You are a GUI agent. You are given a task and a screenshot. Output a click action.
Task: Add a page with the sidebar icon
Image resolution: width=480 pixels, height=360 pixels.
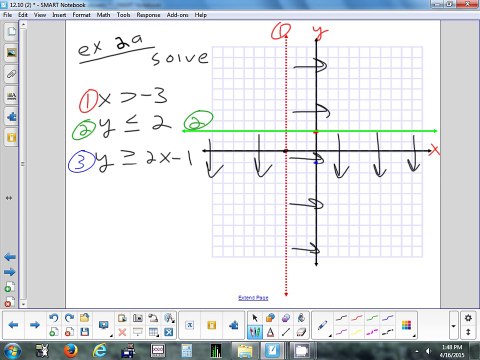[x=9, y=287]
